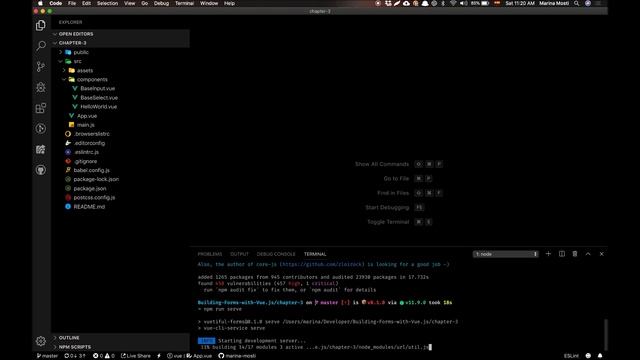Open the Edit menu

point(86,3)
